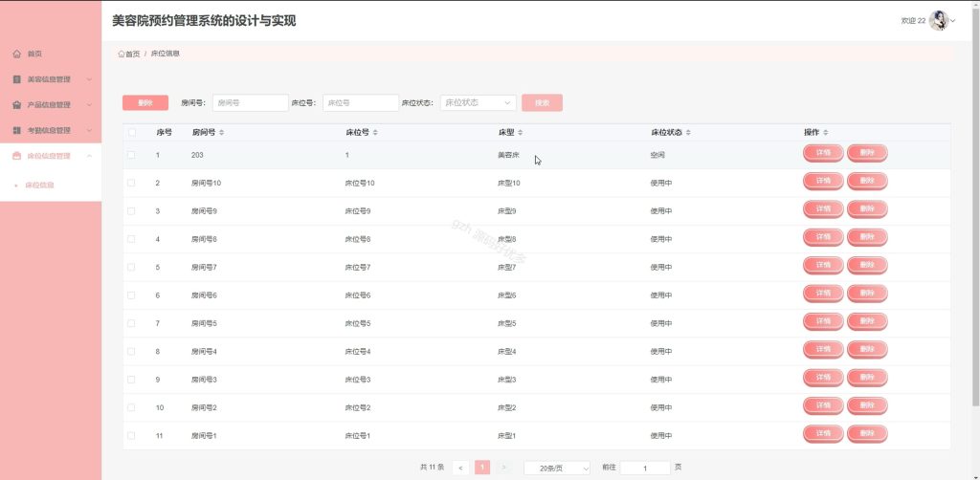Open 考勤信息管理 menu item
Screen dimensions: 980x480
click(x=51, y=130)
